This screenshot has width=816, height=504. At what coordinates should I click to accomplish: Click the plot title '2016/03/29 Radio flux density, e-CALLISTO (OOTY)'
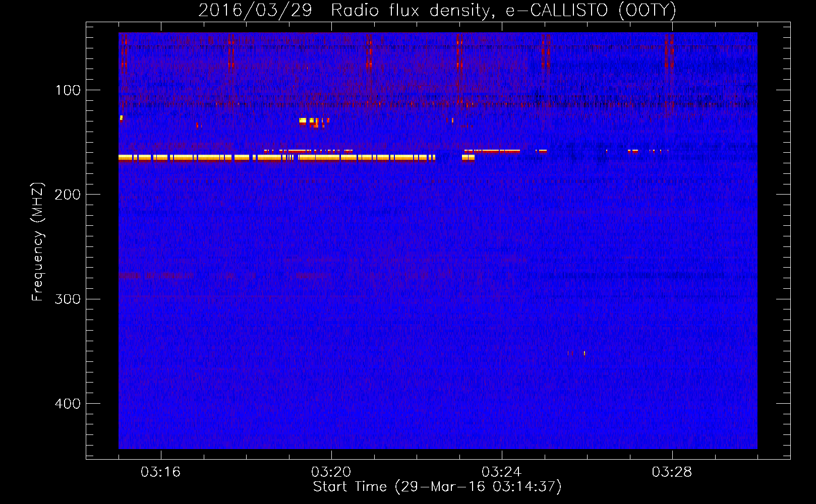tap(437, 10)
